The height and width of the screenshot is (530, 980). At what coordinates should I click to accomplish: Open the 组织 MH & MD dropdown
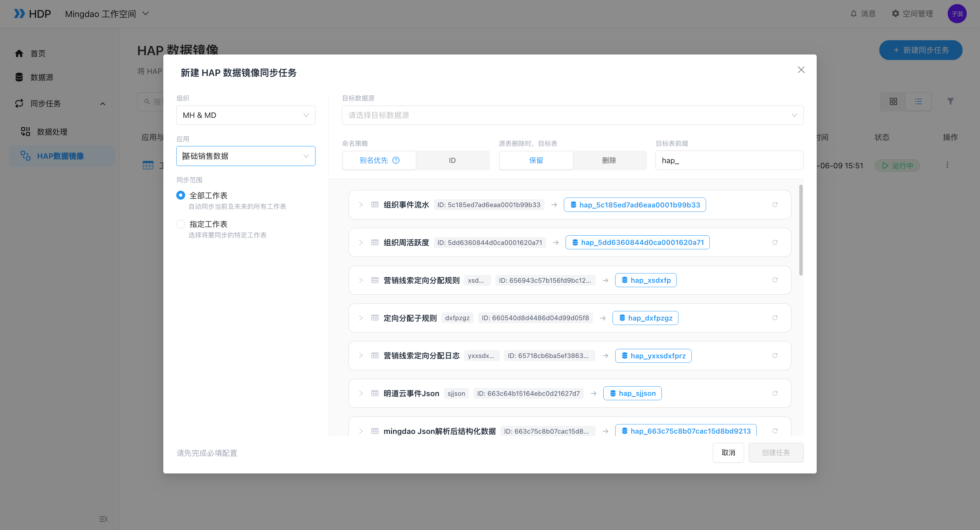245,115
